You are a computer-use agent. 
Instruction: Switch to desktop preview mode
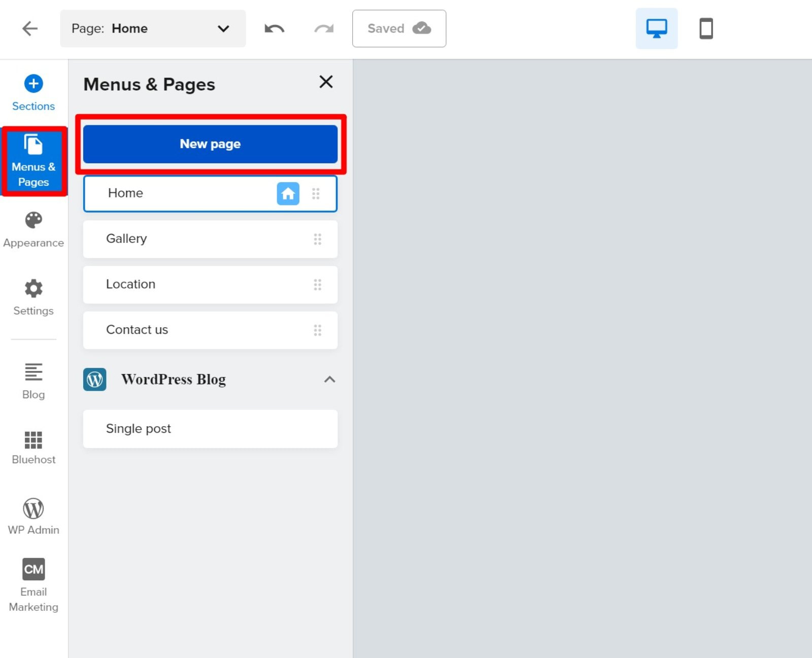pyautogui.click(x=657, y=28)
